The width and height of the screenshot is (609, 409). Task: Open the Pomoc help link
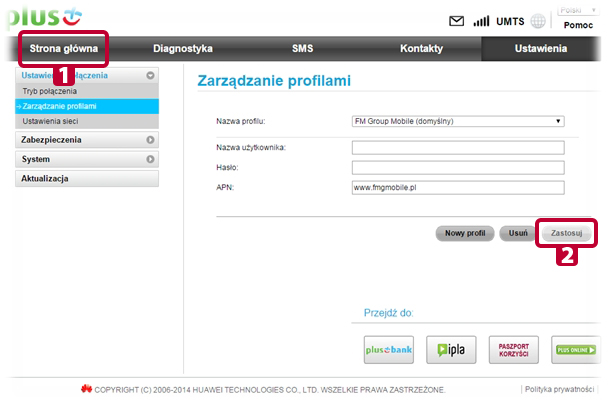pos(578,25)
